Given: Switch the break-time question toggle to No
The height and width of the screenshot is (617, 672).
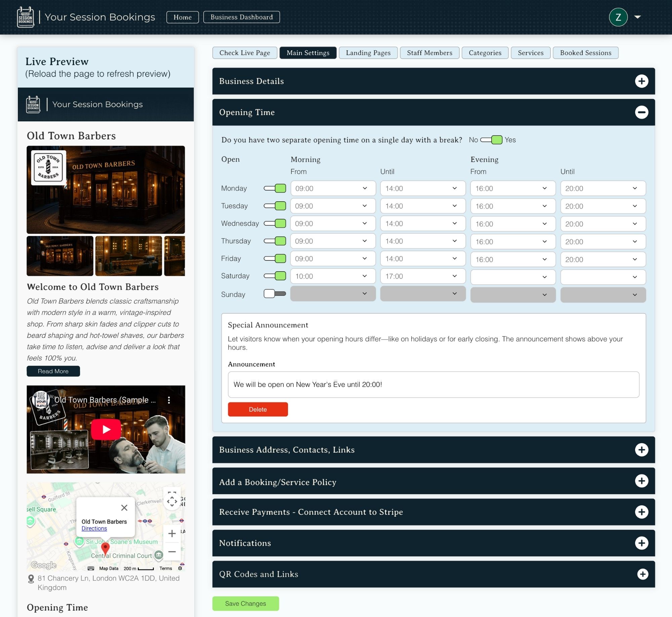Looking at the screenshot, I should [492, 140].
